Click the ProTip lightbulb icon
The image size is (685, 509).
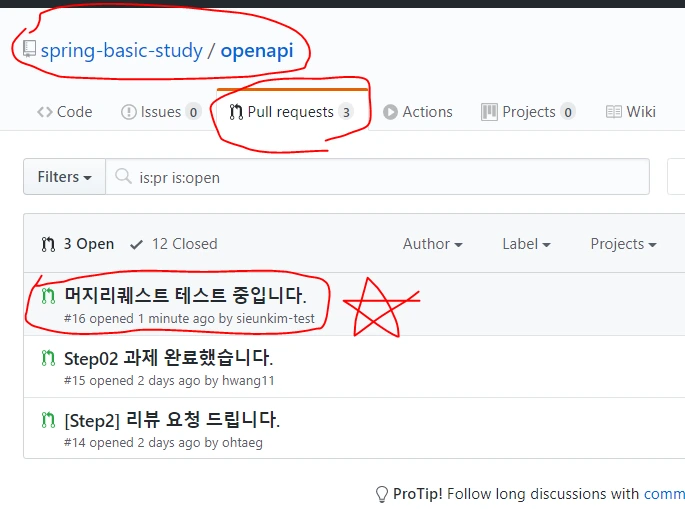(382, 494)
